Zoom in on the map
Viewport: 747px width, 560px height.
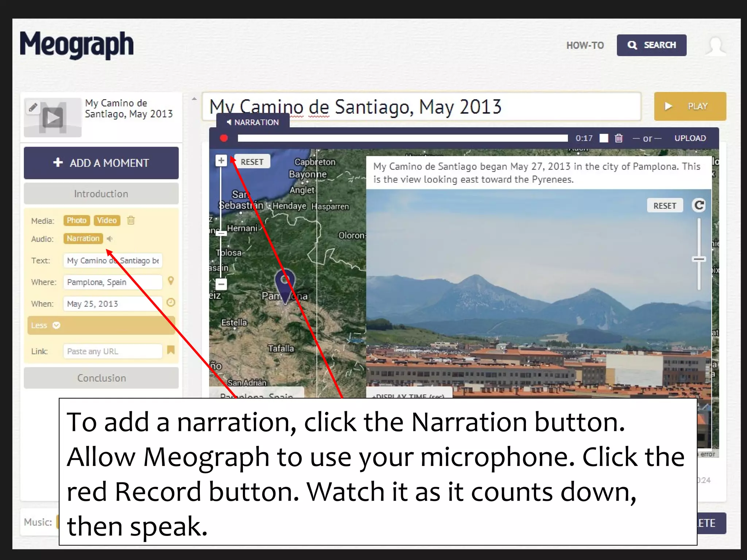tap(221, 160)
